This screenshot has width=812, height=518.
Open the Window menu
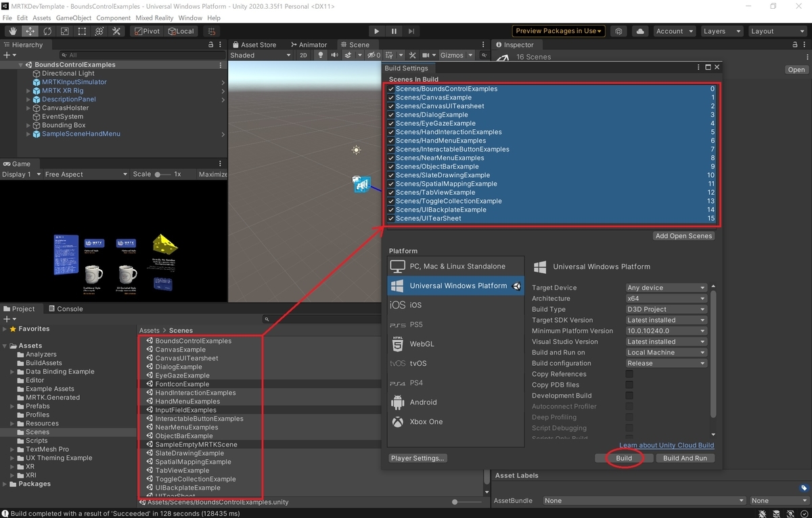click(x=190, y=18)
